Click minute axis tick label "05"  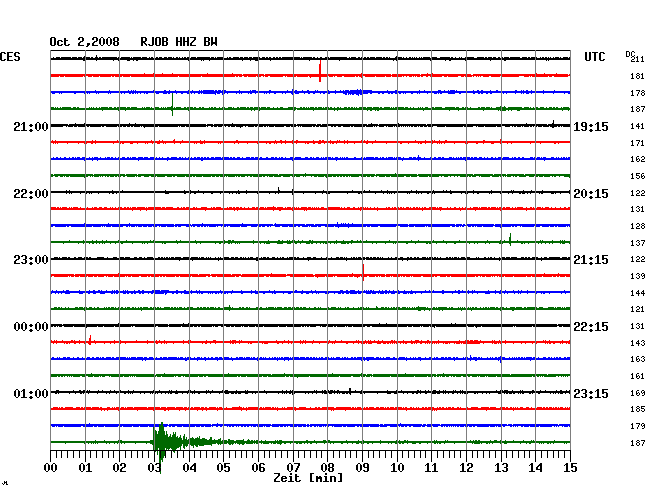[x=223, y=468]
